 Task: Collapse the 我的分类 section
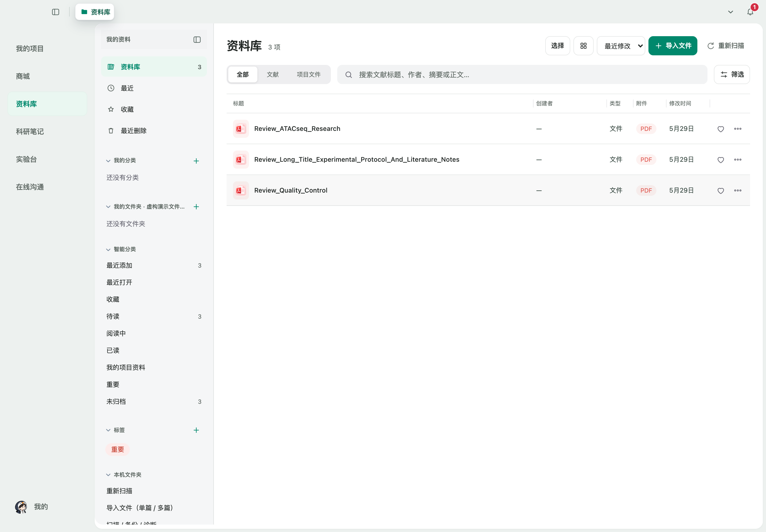(x=108, y=161)
